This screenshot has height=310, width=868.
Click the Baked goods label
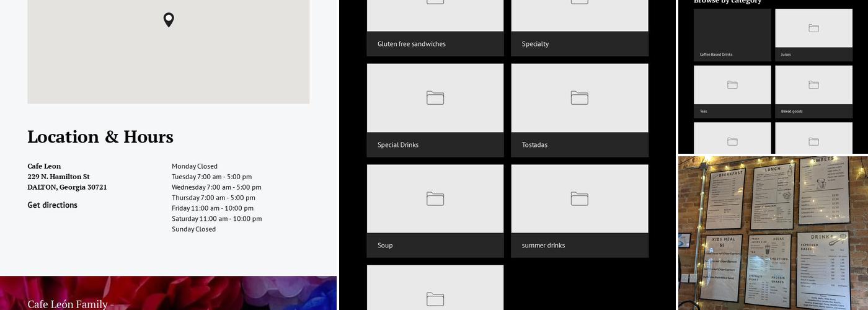(792, 112)
